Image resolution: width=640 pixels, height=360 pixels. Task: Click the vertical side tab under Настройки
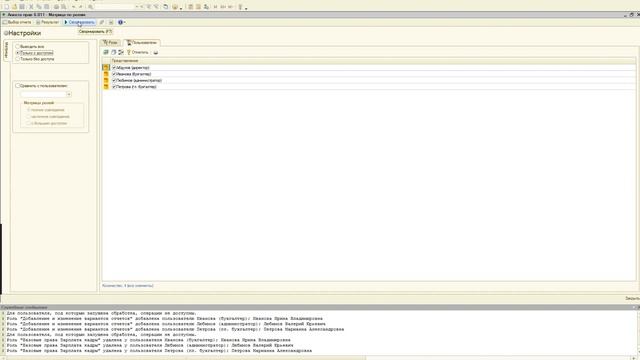click(6, 50)
